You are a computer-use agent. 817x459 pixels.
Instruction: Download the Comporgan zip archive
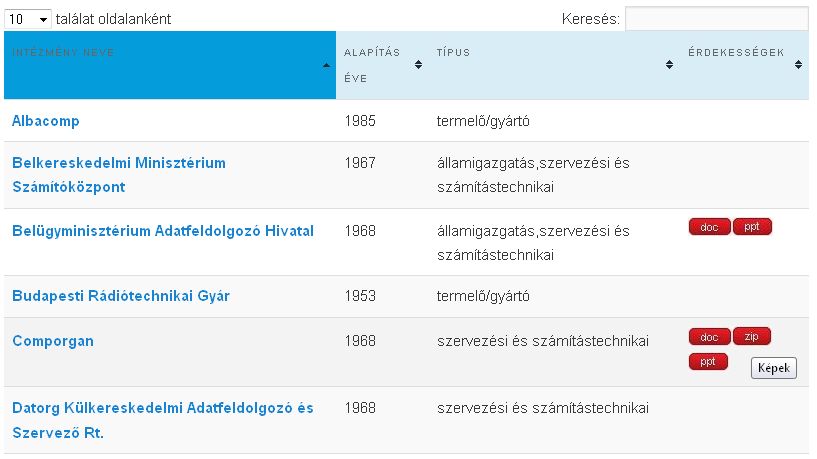click(752, 337)
